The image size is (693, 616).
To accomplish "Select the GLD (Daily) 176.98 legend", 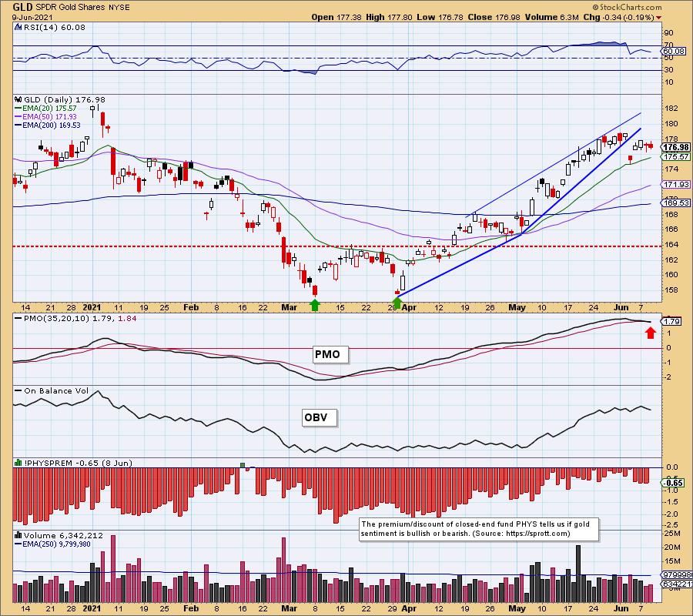I will point(65,99).
